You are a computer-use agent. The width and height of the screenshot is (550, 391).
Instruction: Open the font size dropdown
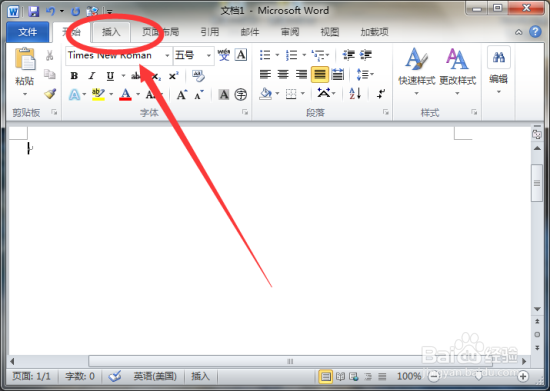[209, 55]
